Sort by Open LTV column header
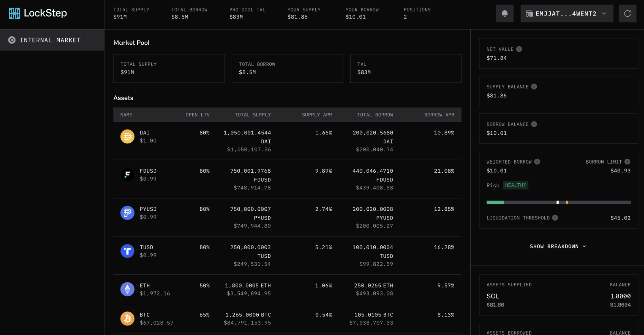 pyautogui.click(x=197, y=115)
